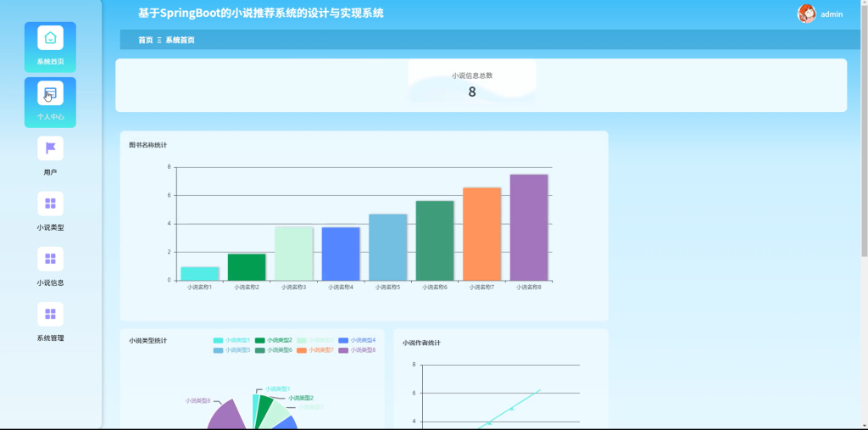Open the 小说类型 grid icon
The height and width of the screenshot is (430, 868).
coord(50,204)
